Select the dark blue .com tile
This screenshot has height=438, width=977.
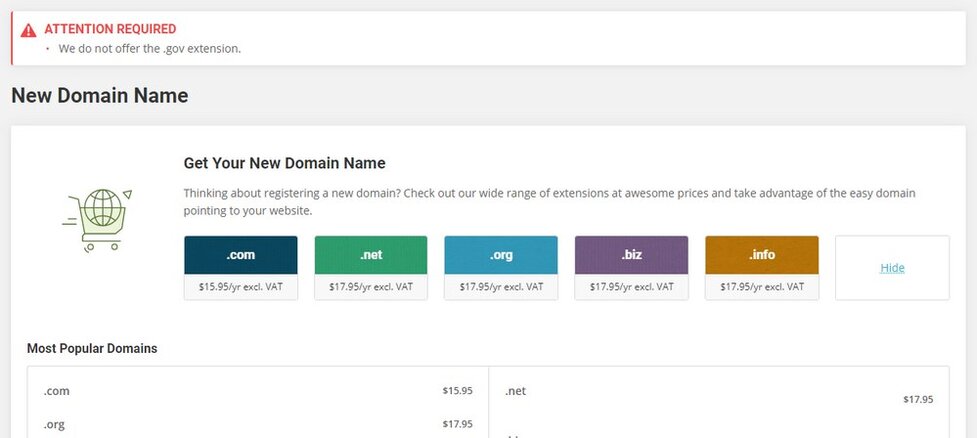[241, 255]
